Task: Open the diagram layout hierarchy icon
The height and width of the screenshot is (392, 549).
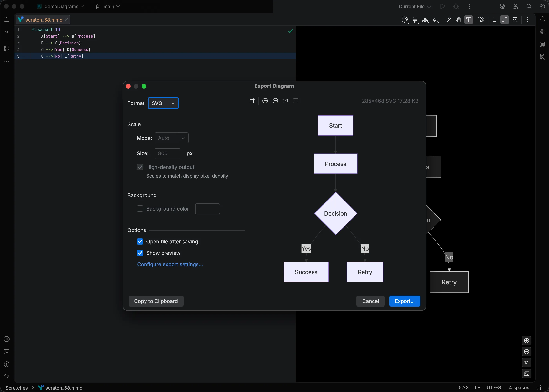Action: (x=425, y=20)
